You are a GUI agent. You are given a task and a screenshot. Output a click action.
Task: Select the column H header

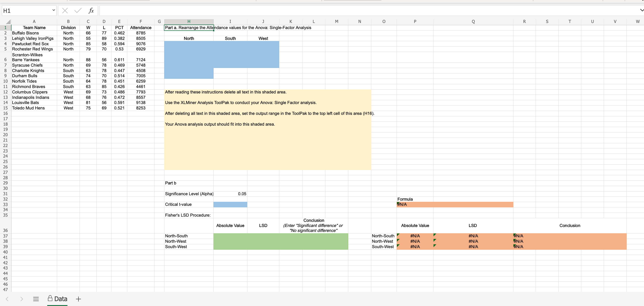189,22
